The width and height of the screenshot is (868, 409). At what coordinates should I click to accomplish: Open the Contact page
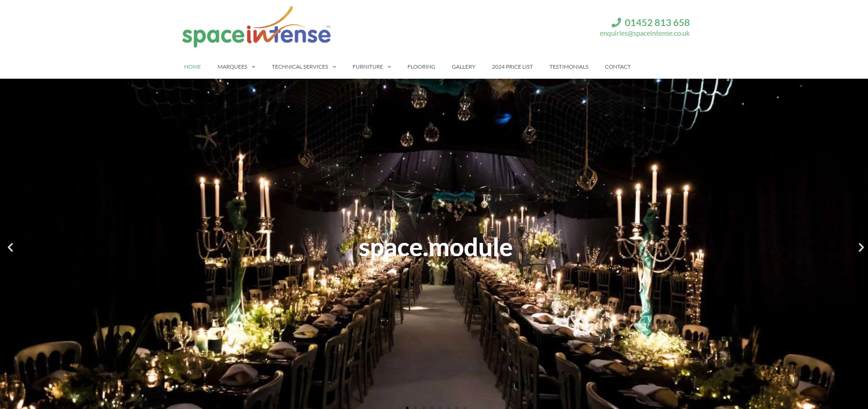coord(618,67)
